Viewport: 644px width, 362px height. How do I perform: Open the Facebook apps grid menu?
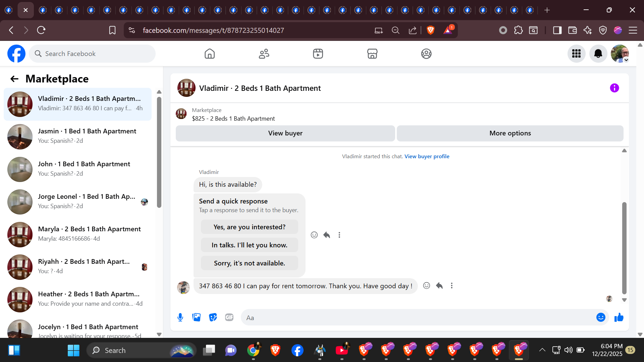[576, 54]
